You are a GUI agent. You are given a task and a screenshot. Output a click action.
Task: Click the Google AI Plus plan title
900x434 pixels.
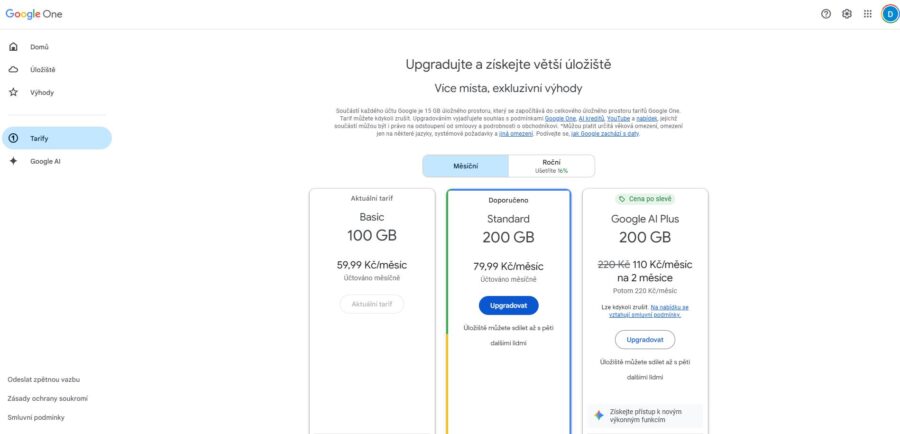pos(645,219)
